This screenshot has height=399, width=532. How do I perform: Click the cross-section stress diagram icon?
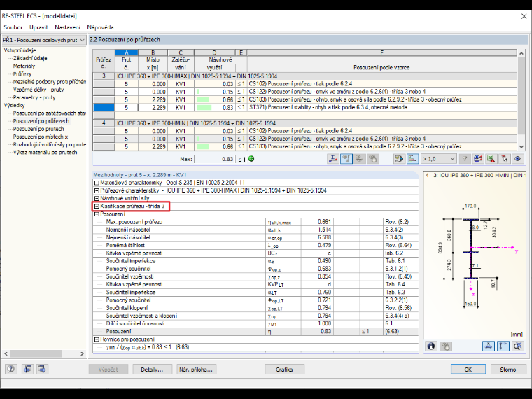[x=332, y=159]
